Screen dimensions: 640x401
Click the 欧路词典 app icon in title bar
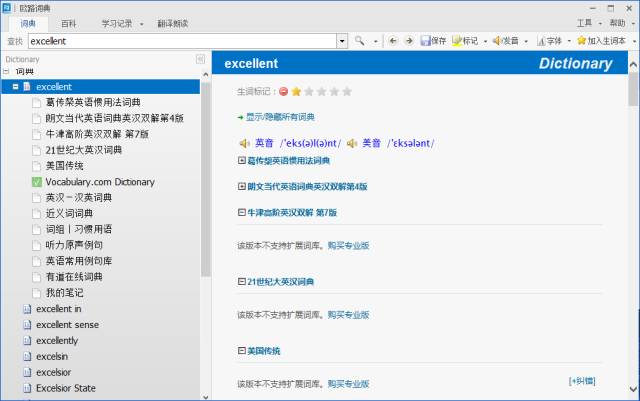[7, 8]
